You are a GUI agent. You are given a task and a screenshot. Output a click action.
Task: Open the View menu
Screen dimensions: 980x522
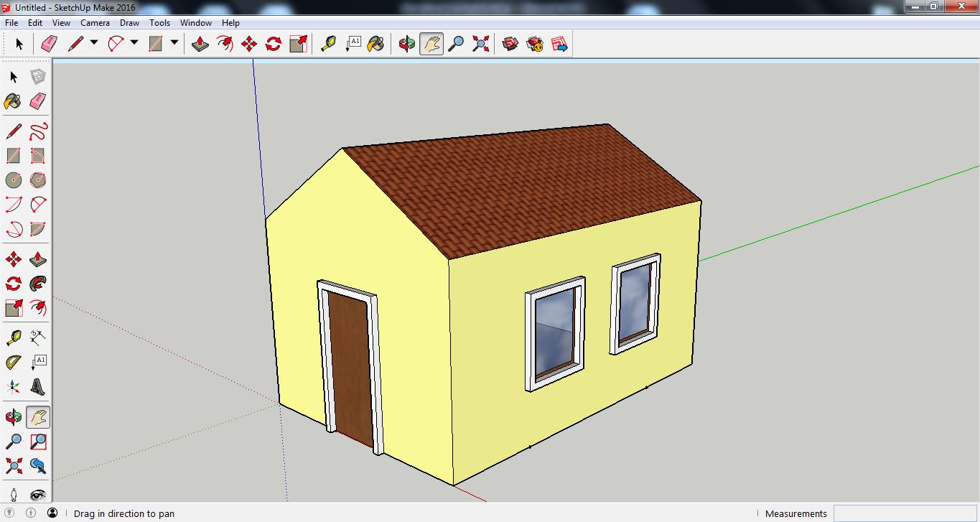click(x=61, y=23)
